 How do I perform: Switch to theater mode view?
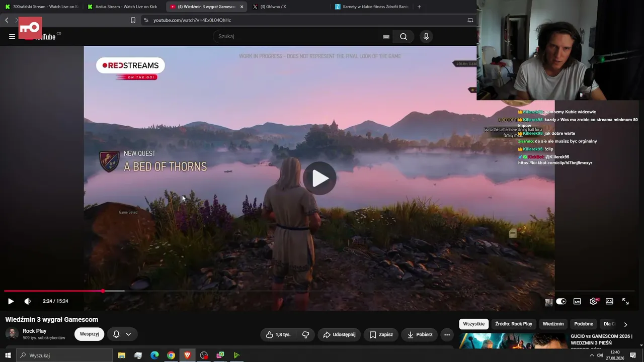(609, 301)
